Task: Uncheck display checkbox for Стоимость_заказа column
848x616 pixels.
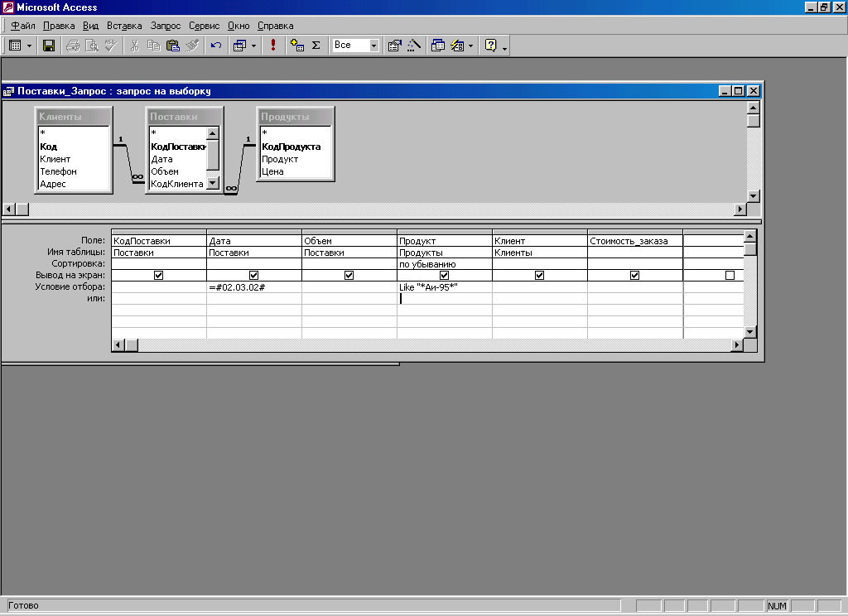Action: [635, 275]
